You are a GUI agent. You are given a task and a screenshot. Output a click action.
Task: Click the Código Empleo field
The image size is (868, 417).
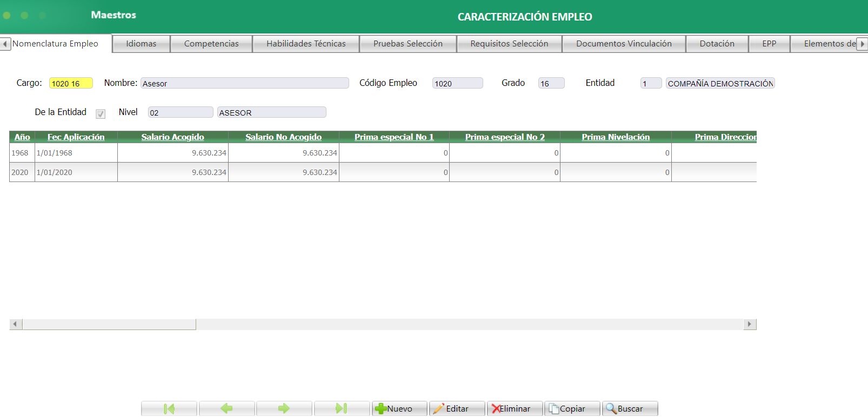[x=458, y=83]
